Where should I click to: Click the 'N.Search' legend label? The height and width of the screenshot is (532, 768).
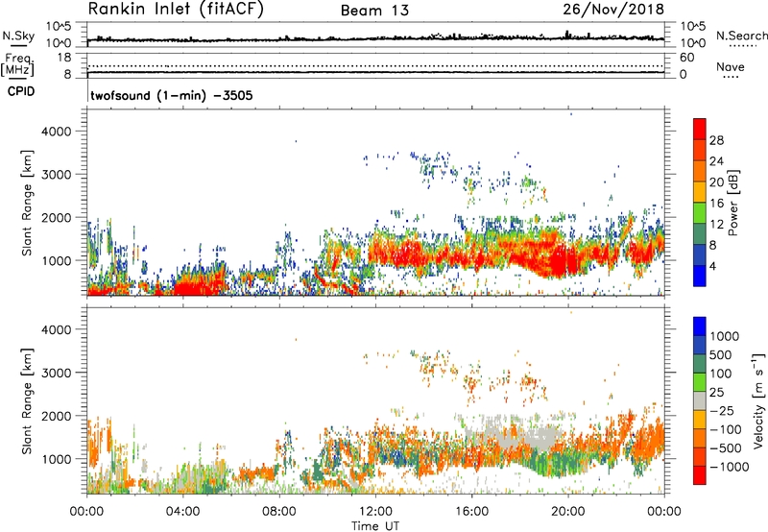741,36
